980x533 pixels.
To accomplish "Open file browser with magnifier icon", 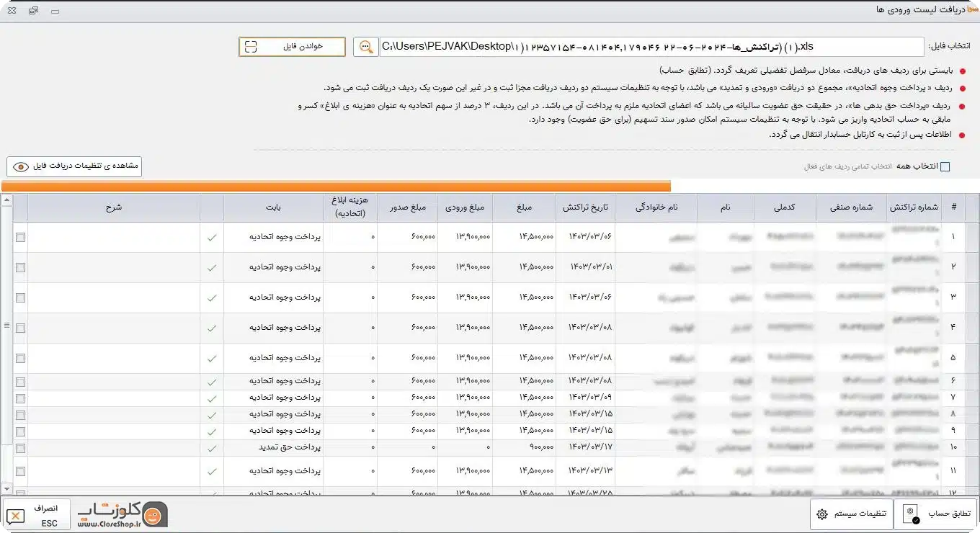I will (366, 47).
